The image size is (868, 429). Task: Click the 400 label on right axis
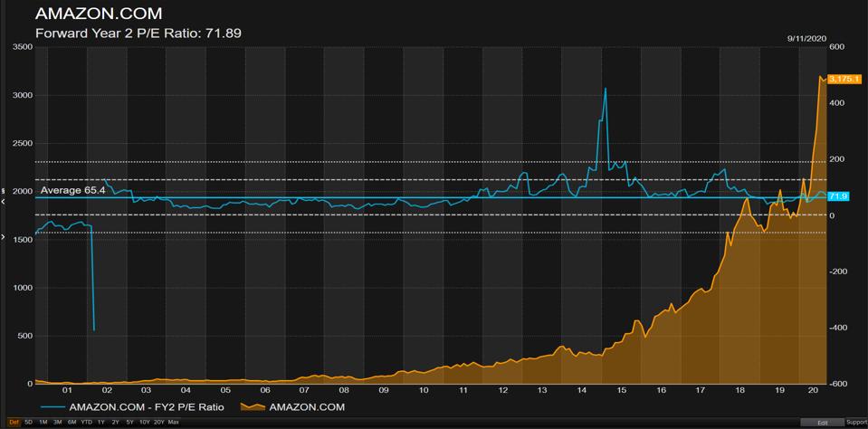click(x=836, y=103)
